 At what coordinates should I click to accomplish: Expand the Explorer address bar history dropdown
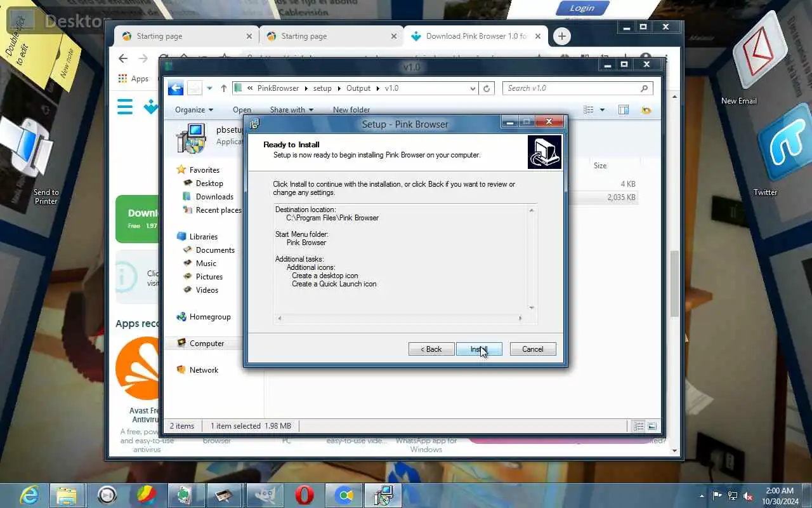pos(473,88)
